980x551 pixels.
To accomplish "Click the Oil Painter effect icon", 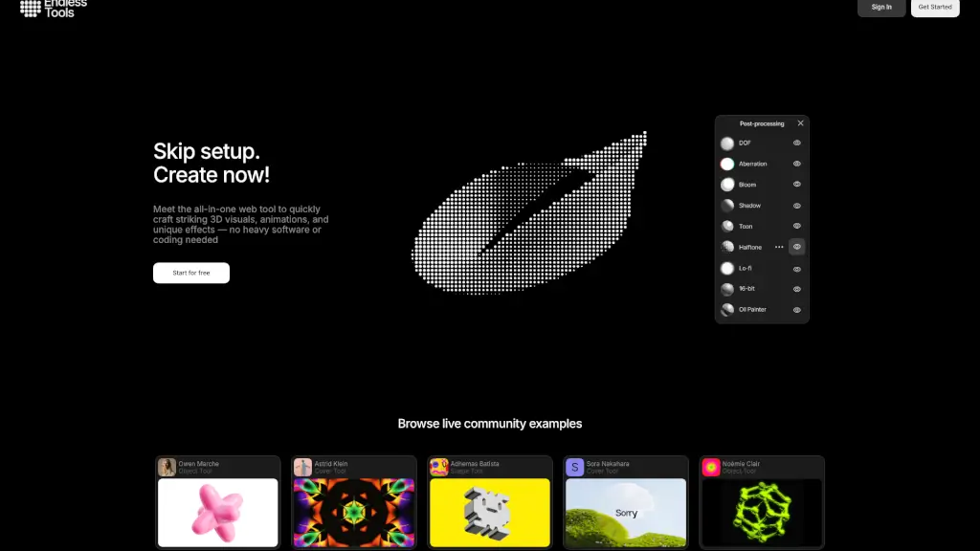I will click(x=727, y=310).
